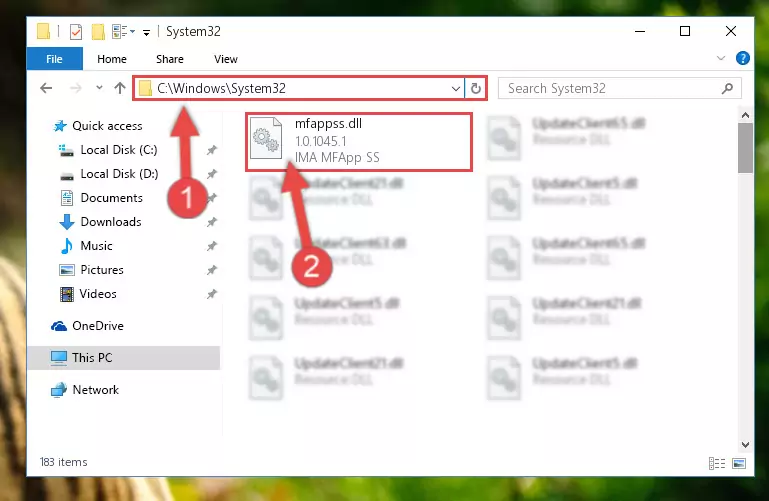
Task: Click the Downloads blue arrow icon
Action: click(67, 222)
